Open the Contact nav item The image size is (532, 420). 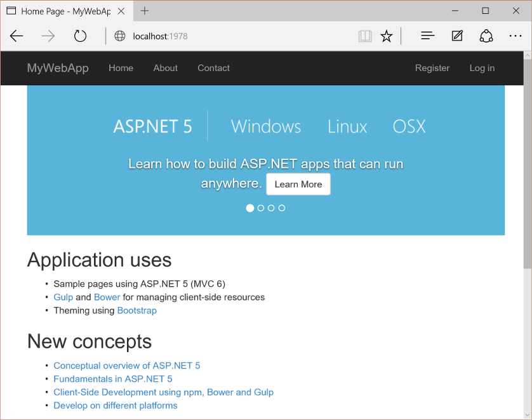coord(213,68)
